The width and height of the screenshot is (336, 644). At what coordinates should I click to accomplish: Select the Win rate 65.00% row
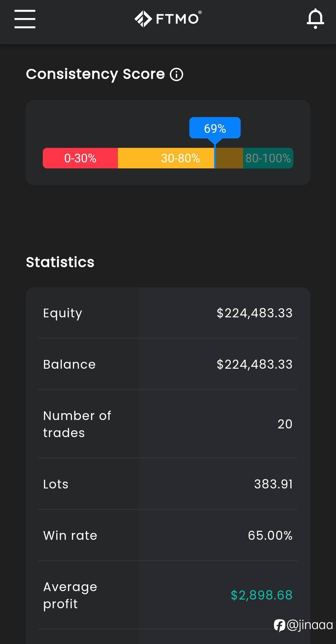coord(168,535)
